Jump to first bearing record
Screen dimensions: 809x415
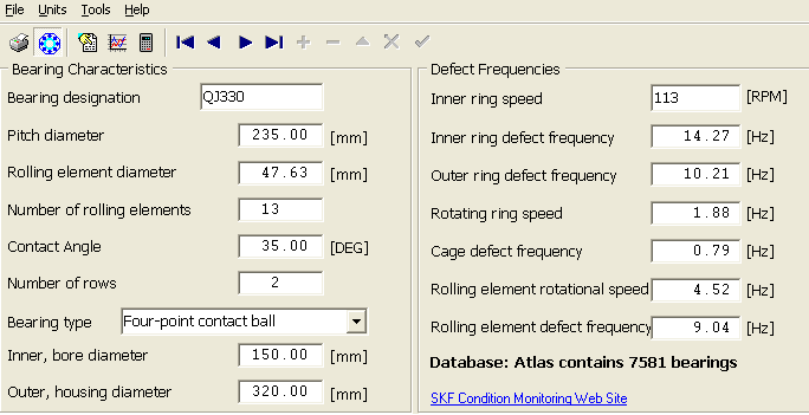(x=185, y=42)
